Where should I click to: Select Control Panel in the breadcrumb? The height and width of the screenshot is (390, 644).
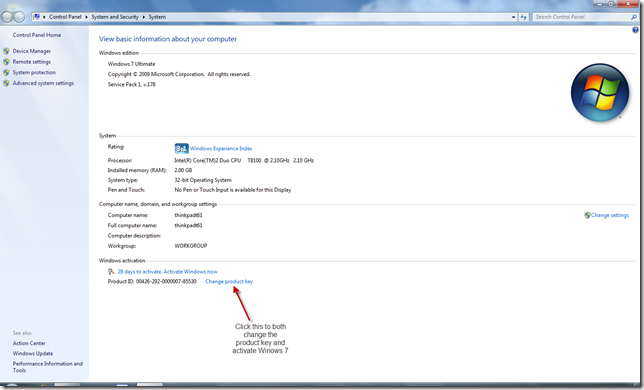click(65, 17)
